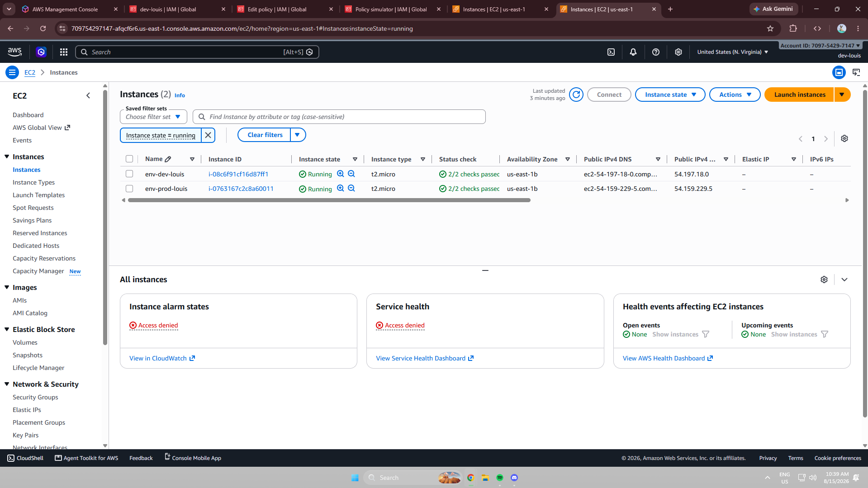The height and width of the screenshot is (488, 868).
Task: Click the Launch instances button
Action: click(x=799, y=95)
